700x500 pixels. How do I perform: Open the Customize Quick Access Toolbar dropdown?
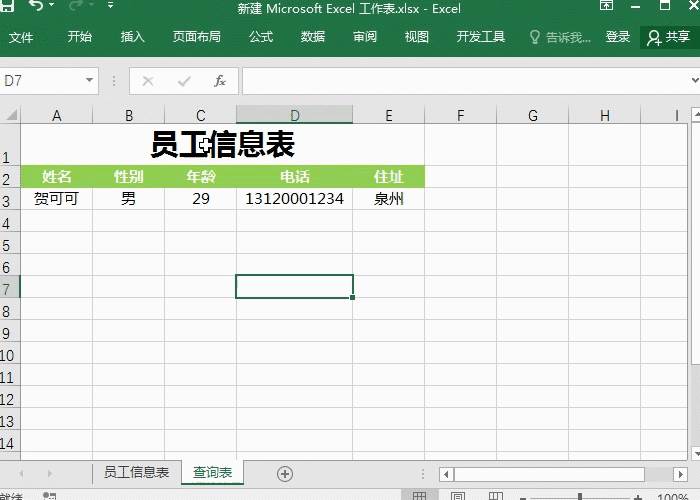point(110,5)
